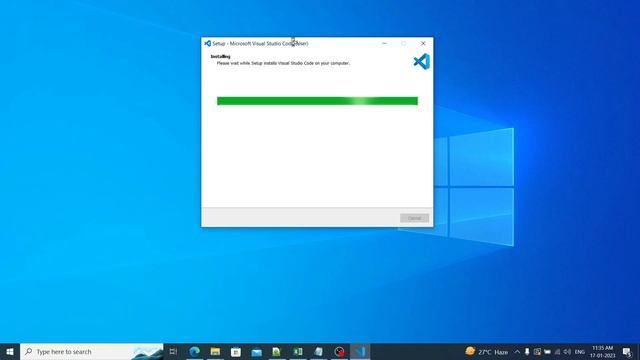Click the Cancel button in Setup

point(414,218)
